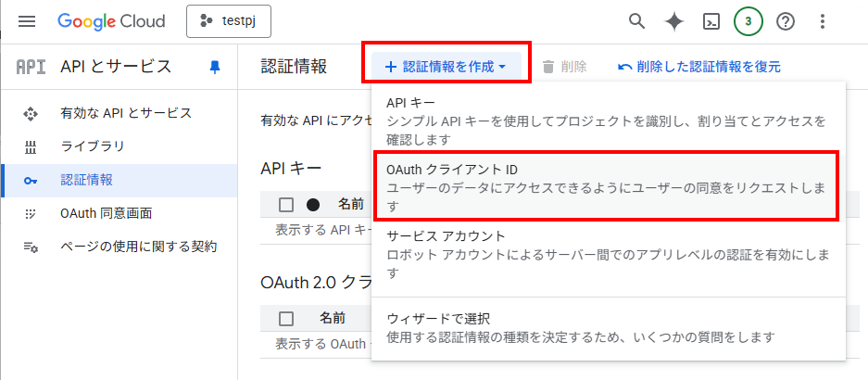Toggle the OAuth 2.0 table select-all checkbox
868x380 pixels.
(286, 318)
